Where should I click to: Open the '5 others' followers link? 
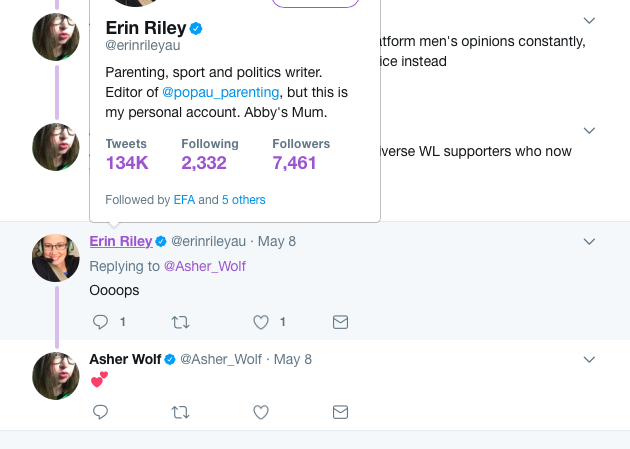243,200
